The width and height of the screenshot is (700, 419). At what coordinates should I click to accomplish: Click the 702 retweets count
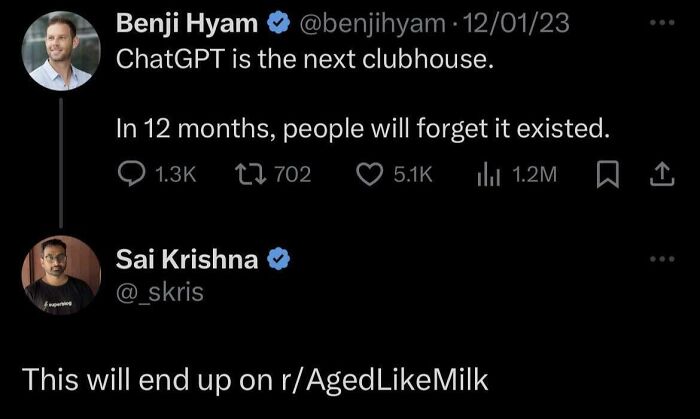pos(292,175)
